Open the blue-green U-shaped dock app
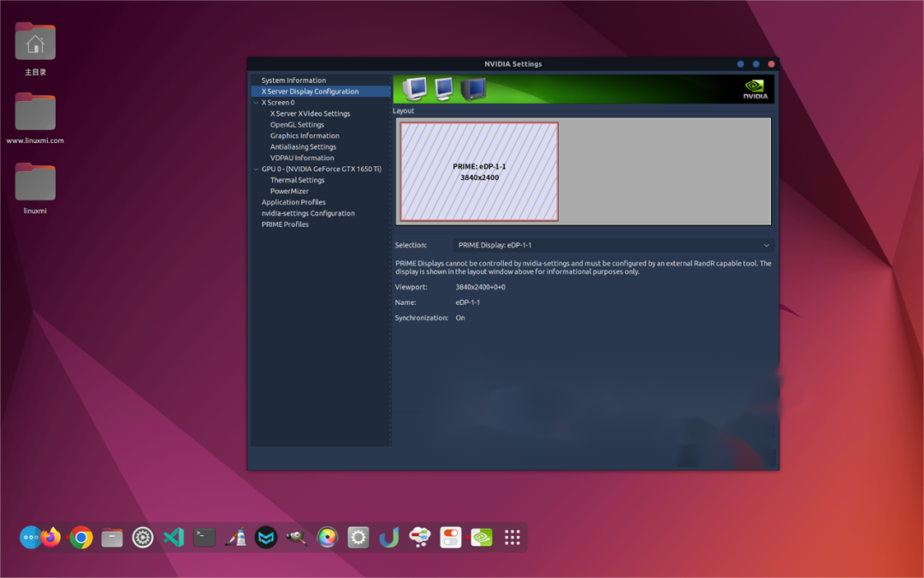 (389, 537)
